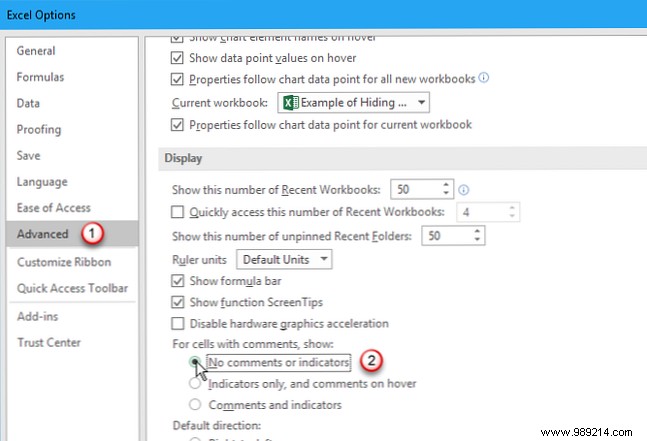Viewport: 647px width, 441px height.
Task: Increase number of unpinned Recent Folders
Action: 477,231
